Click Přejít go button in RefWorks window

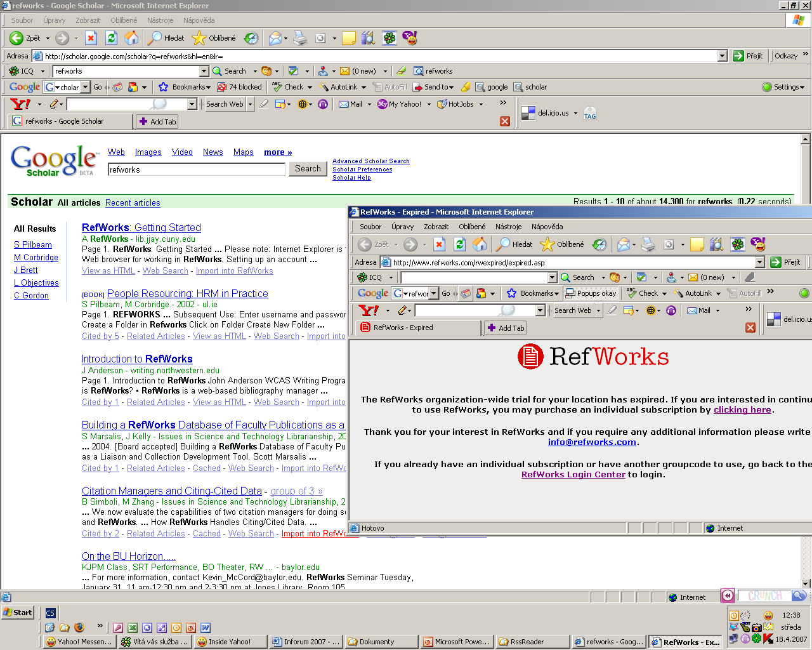785,262
